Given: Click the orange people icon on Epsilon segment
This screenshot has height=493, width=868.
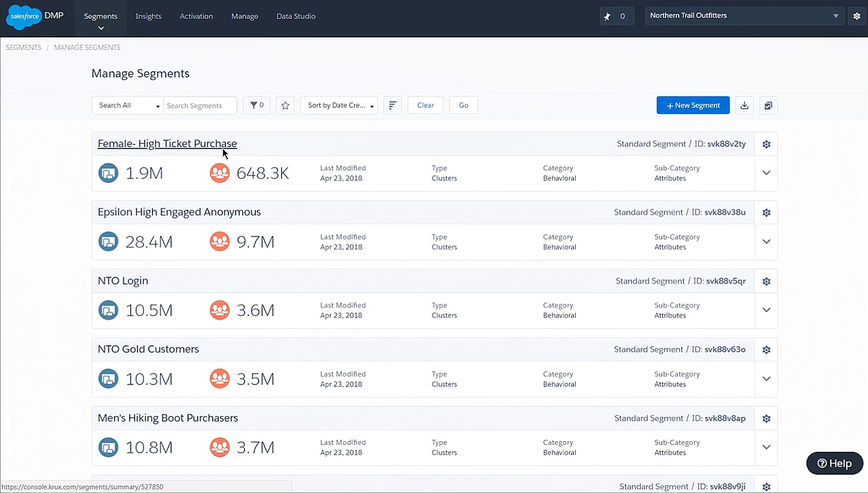Looking at the screenshot, I should coord(219,241).
